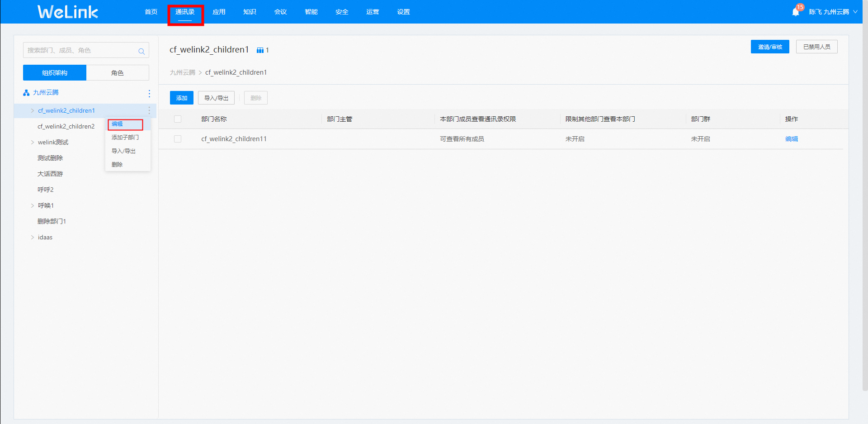Click the 九州云腾 breadcrumb link
Screen dimensions: 868x424
(182, 72)
